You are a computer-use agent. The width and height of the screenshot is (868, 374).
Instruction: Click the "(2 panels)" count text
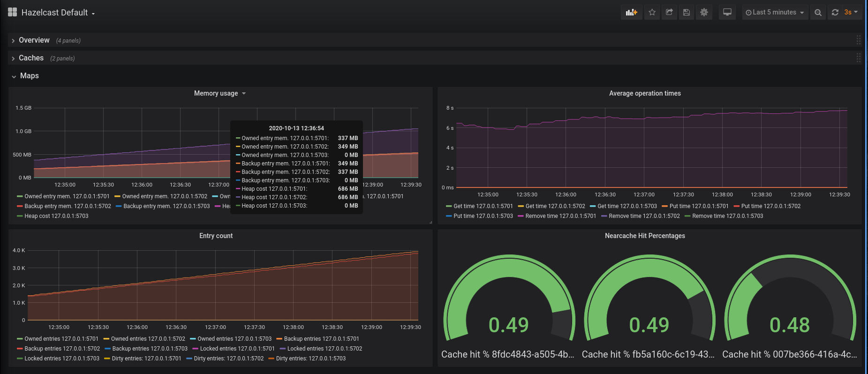(x=62, y=59)
